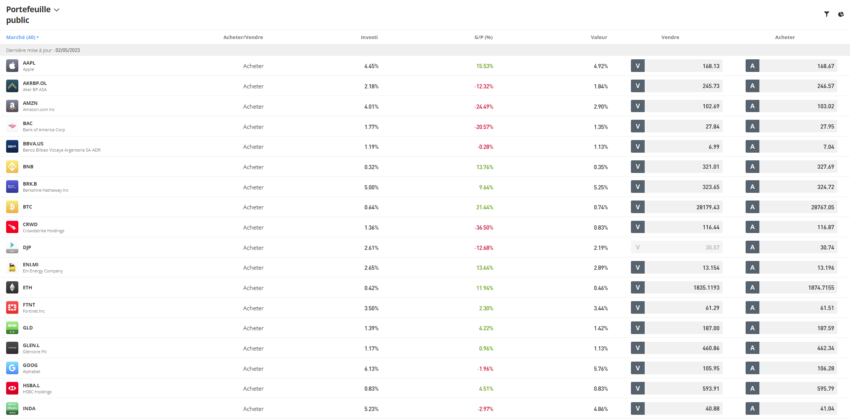Click the BNB coin icon
This screenshot has width=850, height=419.
(12, 166)
